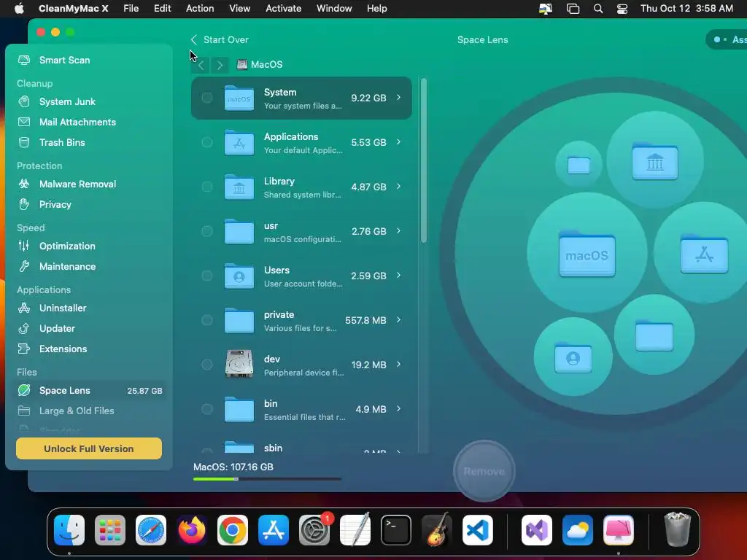Image resolution: width=747 pixels, height=560 pixels.
Task: Open the View menu
Action: point(239,9)
